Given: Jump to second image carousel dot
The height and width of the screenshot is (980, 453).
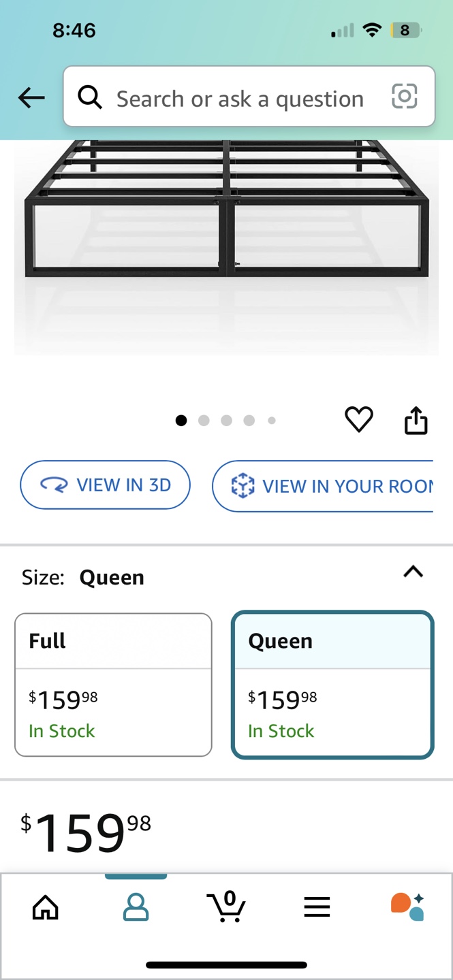Looking at the screenshot, I should pyautogui.click(x=204, y=421).
